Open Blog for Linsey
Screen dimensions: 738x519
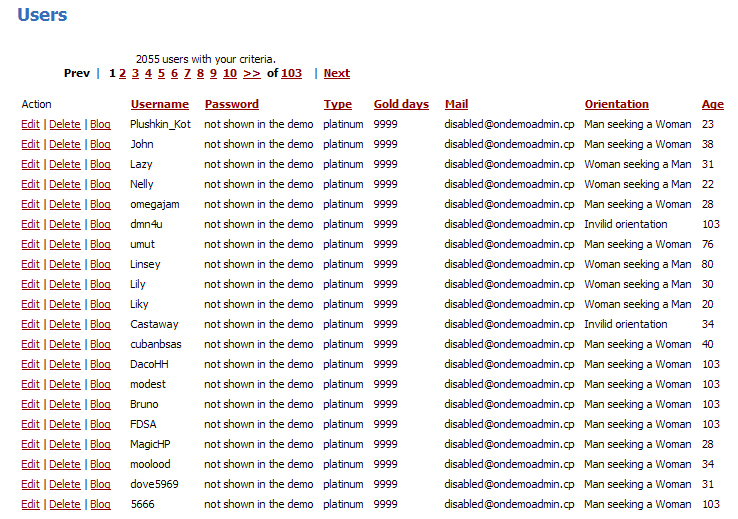(100, 264)
